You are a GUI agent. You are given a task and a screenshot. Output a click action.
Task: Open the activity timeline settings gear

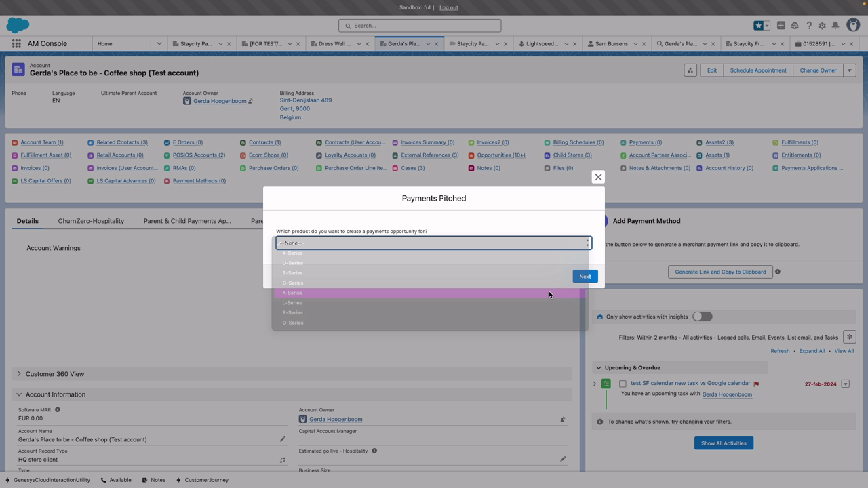pos(849,337)
